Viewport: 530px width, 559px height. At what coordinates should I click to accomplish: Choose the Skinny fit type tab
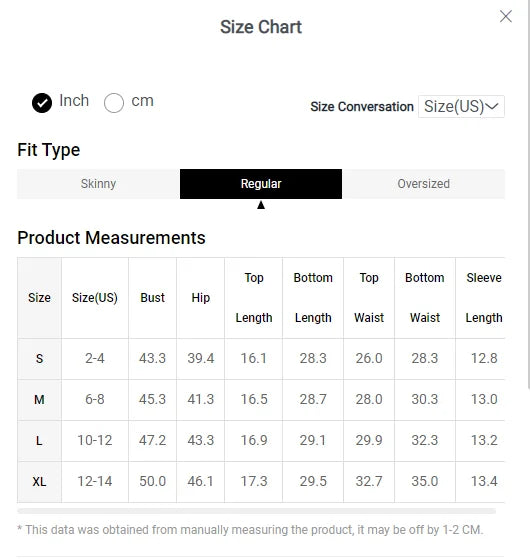pos(98,184)
